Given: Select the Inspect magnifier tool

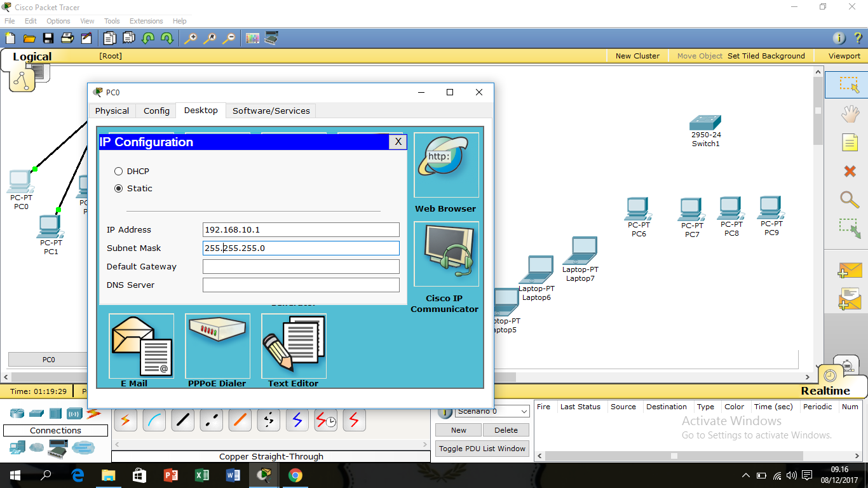Looking at the screenshot, I should tap(850, 200).
